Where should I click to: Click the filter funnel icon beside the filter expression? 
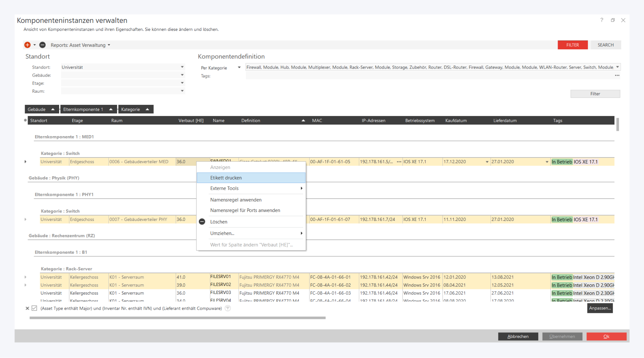coord(228,308)
